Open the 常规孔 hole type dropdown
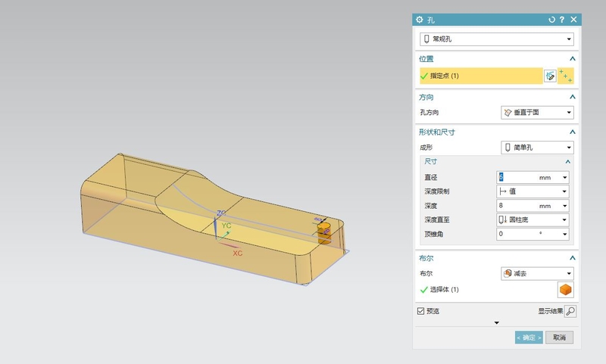This screenshot has width=606, height=364. 496,39
